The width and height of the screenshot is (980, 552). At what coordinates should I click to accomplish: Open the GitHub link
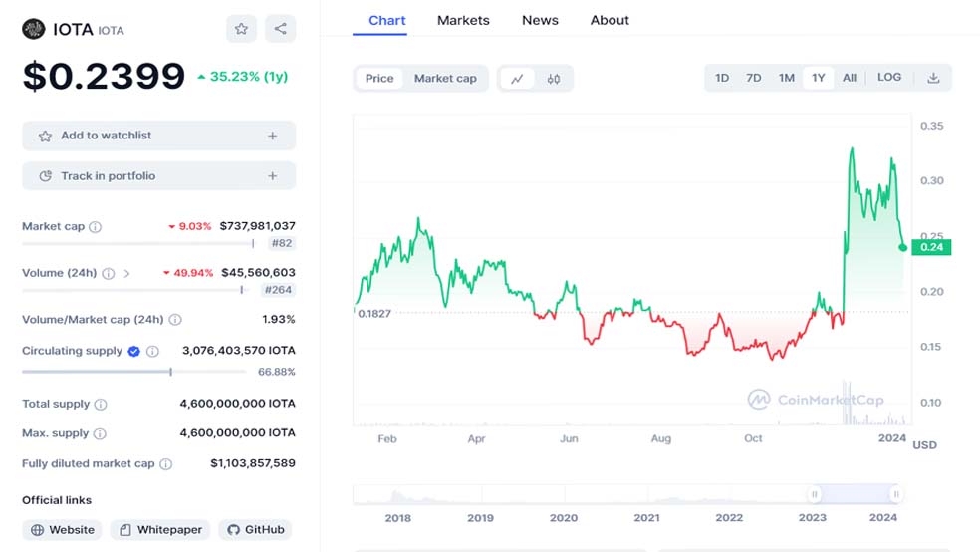(x=256, y=530)
